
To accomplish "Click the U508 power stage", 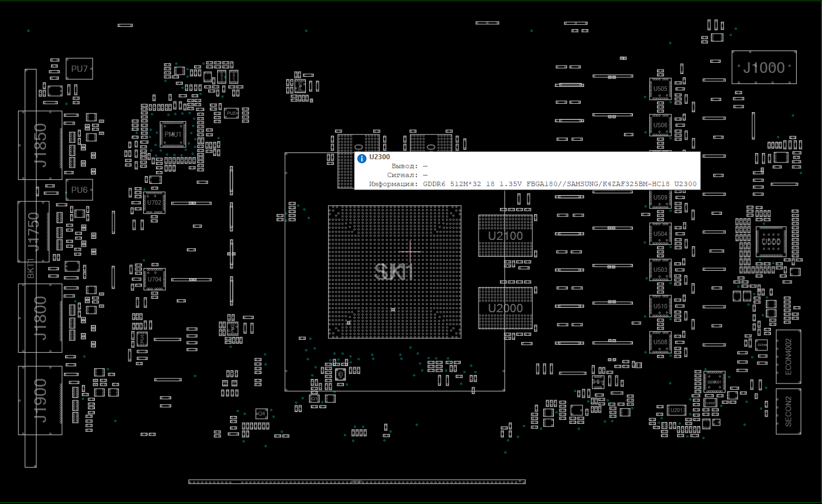I will pos(660,342).
